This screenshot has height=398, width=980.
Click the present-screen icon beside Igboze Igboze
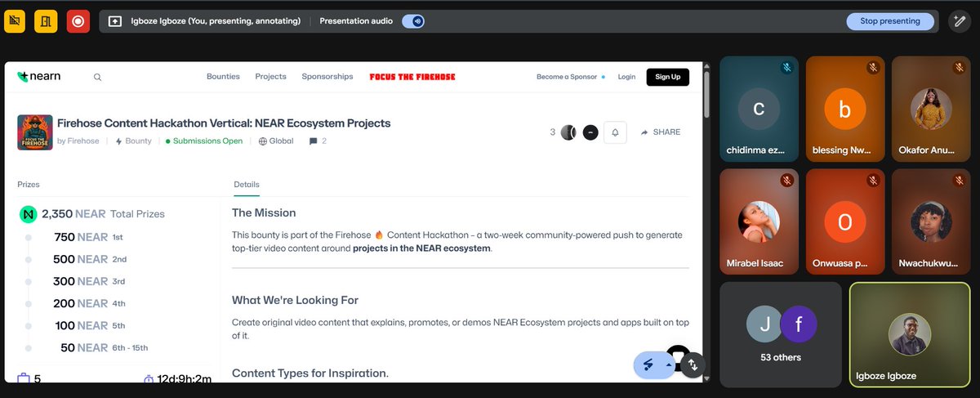115,21
